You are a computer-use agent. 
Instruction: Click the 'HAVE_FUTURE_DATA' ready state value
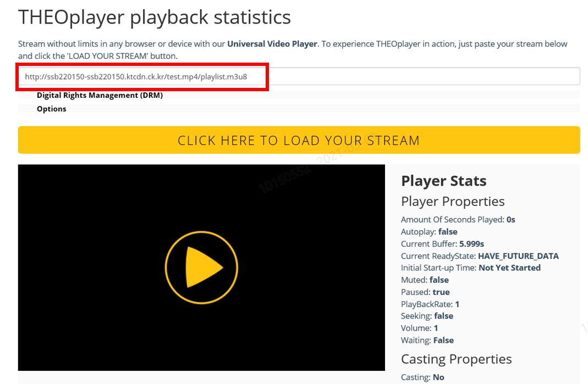(518, 256)
